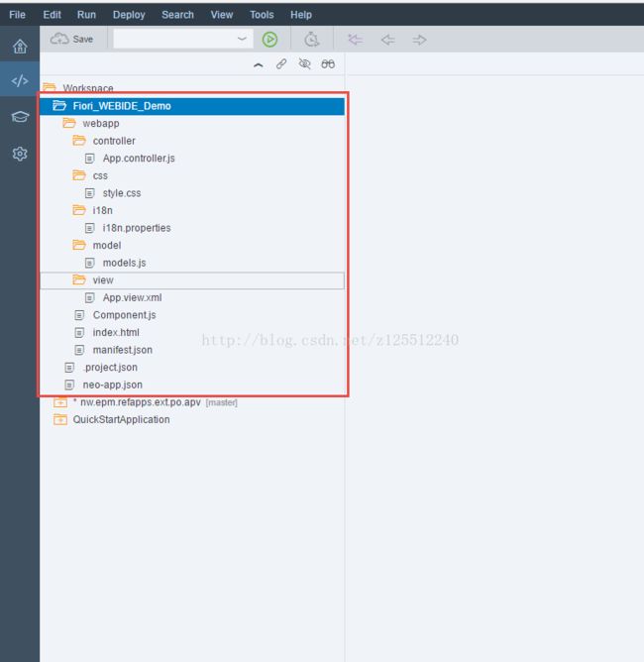Select style.css file
644x662 pixels.
(122, 193)
